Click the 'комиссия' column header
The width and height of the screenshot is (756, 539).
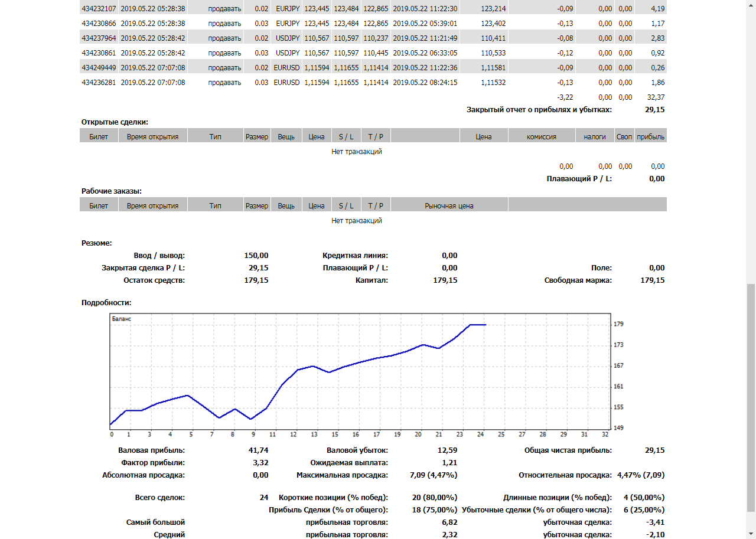[x=542, y=137]
